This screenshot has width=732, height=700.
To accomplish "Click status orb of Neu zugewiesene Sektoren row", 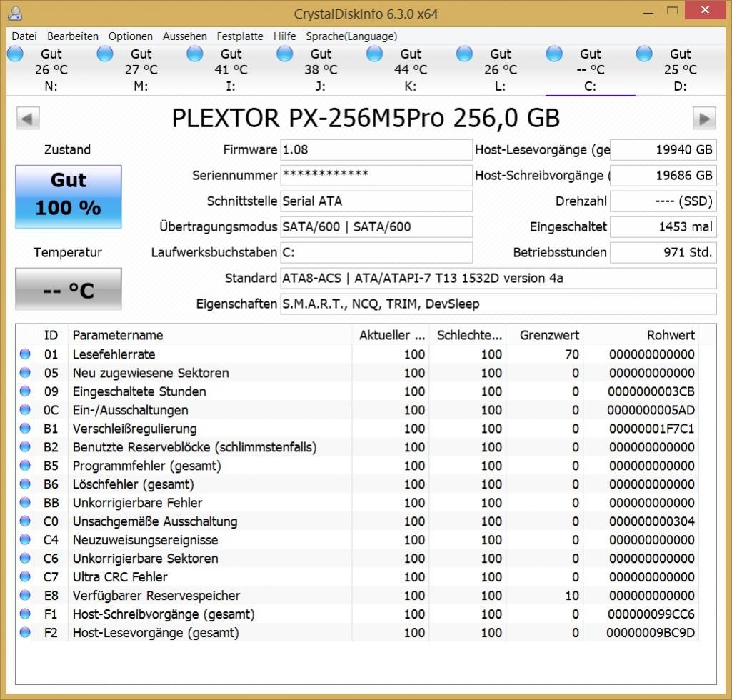I will tap(25, 373).
